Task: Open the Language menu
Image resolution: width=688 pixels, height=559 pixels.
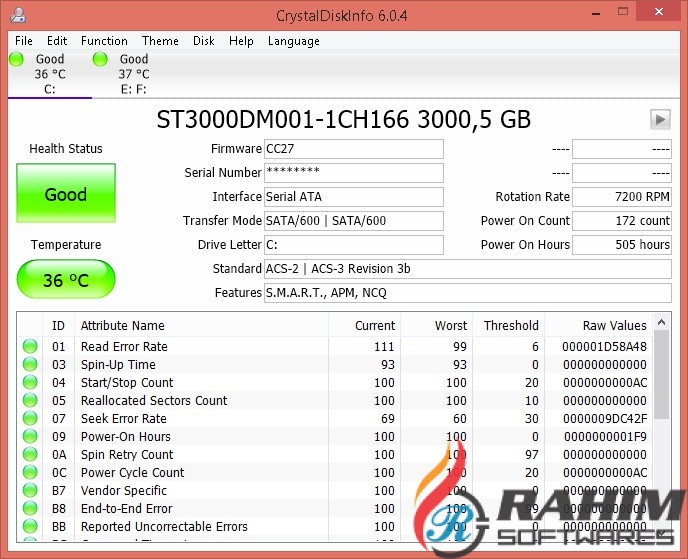Action: coord(293,41)
